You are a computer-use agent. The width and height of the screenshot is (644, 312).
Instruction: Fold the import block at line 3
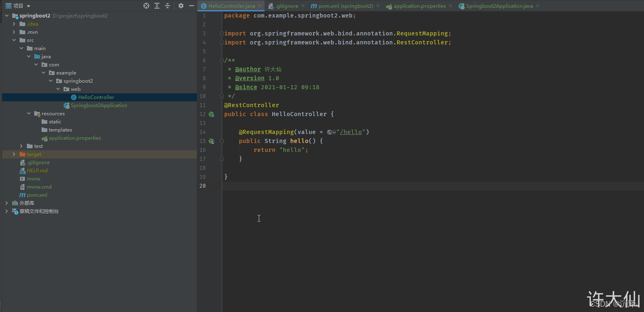pyautogui.click(x=222, y=34)
